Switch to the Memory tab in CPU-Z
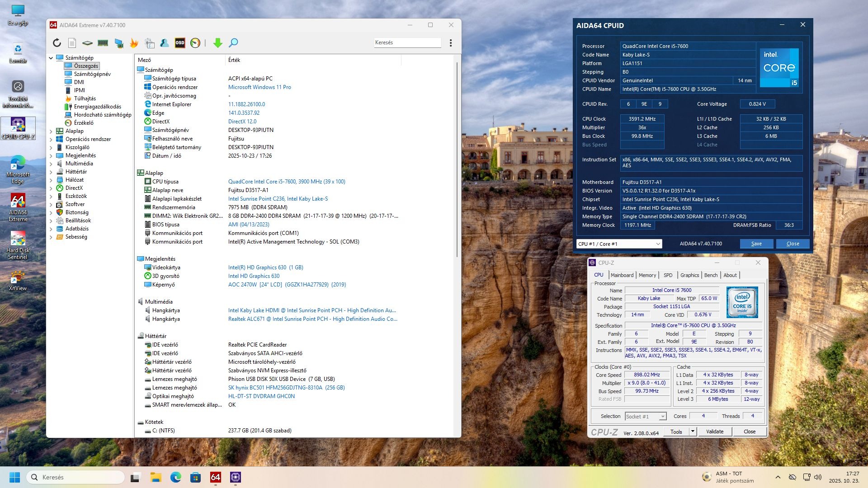The width and height of the screenshot is (868, 488). 647,275
